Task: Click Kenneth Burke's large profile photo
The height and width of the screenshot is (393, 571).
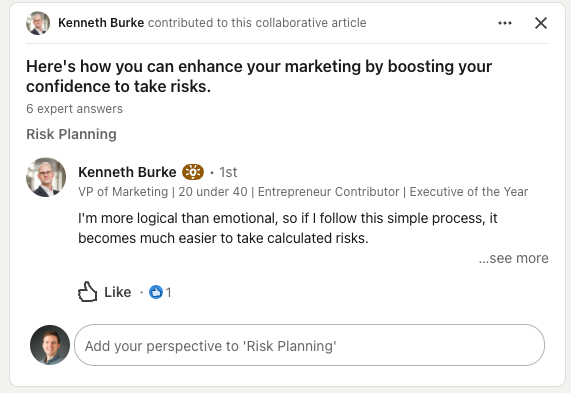Action: (46, 177)
